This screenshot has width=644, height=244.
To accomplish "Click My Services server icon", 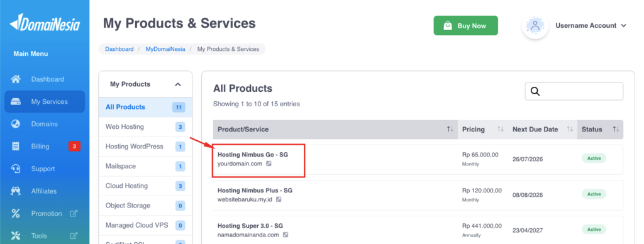I will 16,102.
